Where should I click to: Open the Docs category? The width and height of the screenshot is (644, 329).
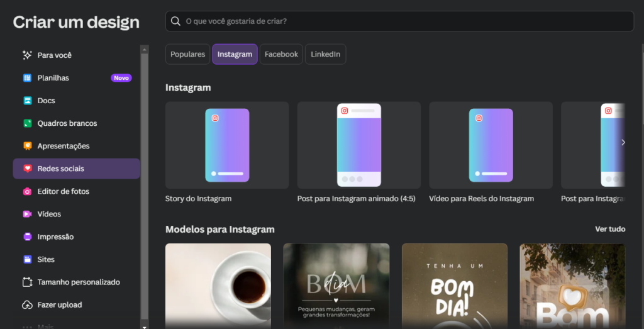(76, 101)
